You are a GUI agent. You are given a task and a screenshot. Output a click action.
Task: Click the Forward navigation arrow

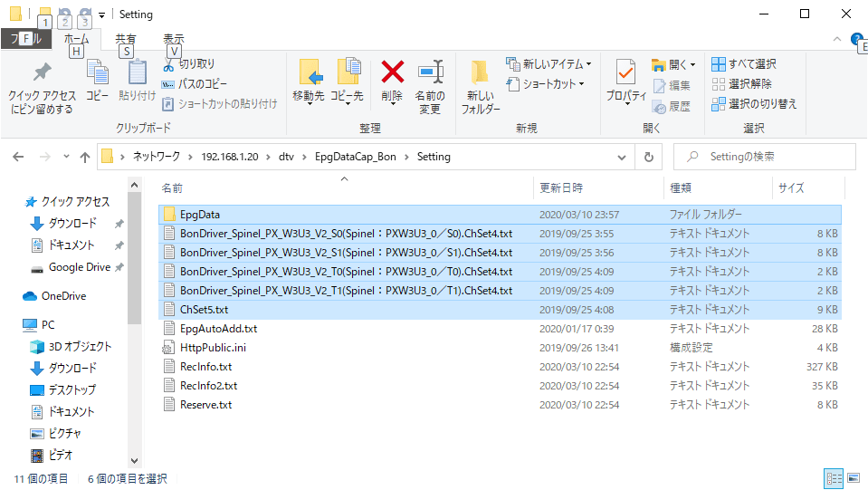45,158
